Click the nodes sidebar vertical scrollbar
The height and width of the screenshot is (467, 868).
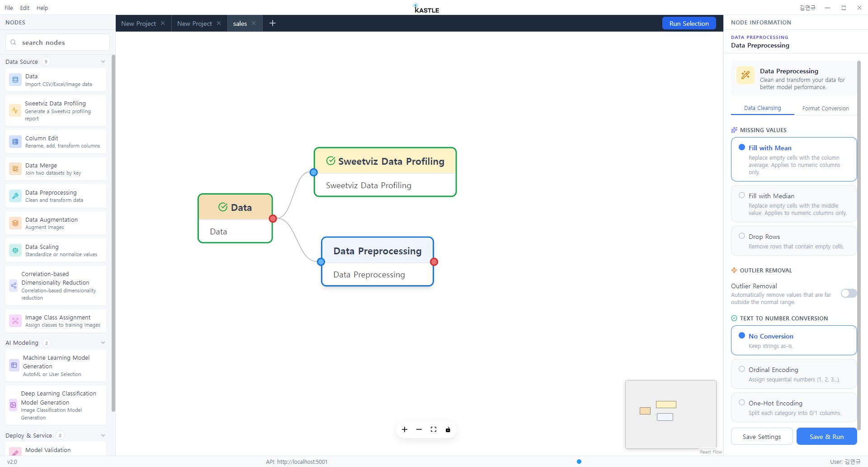click(x=113, y=233)
